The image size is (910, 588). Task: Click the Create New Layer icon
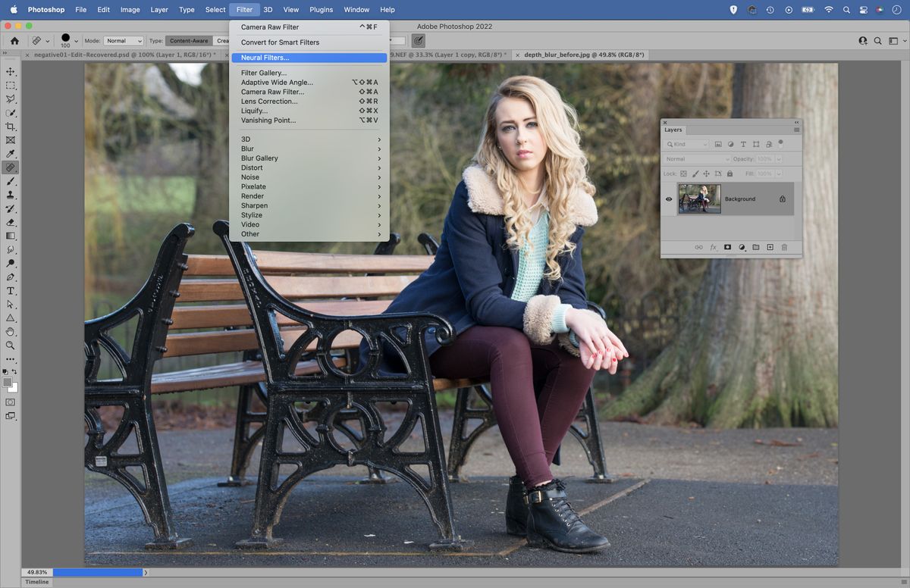click(x=770, y=247)
